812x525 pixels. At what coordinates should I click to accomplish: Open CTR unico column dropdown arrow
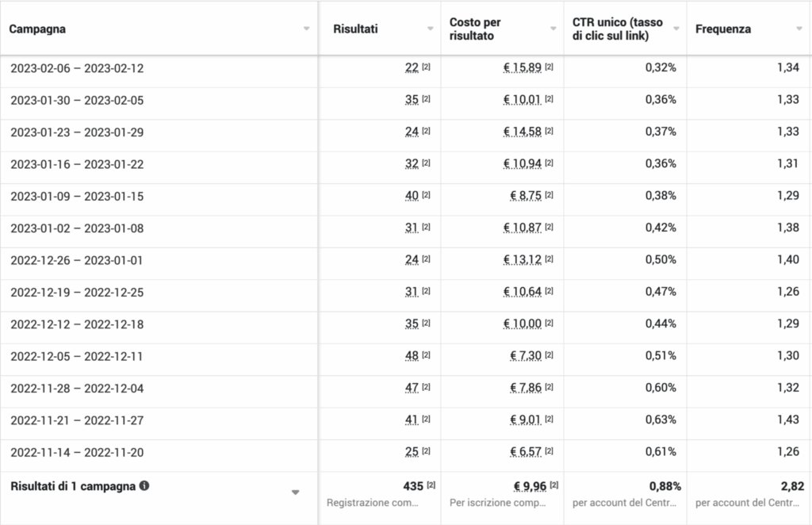(x=676, y=29)
